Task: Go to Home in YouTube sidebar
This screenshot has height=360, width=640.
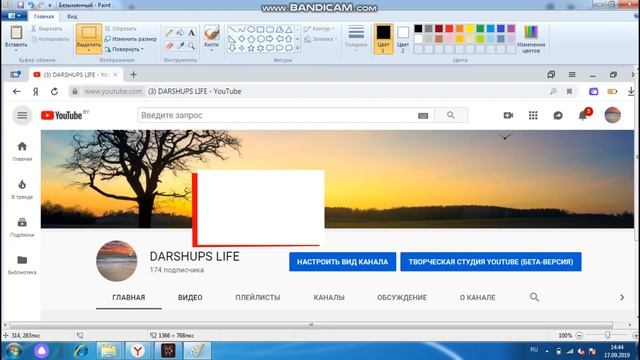Action: 22,151
